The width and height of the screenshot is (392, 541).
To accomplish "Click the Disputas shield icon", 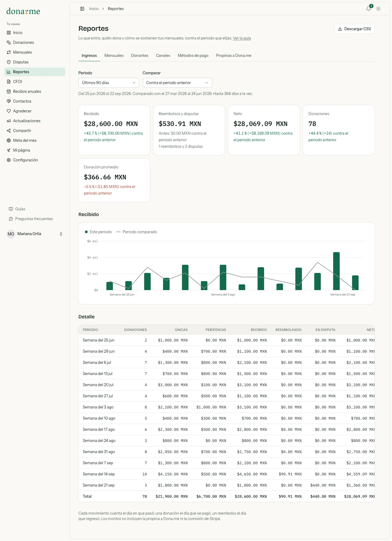I will pos(9,62).
